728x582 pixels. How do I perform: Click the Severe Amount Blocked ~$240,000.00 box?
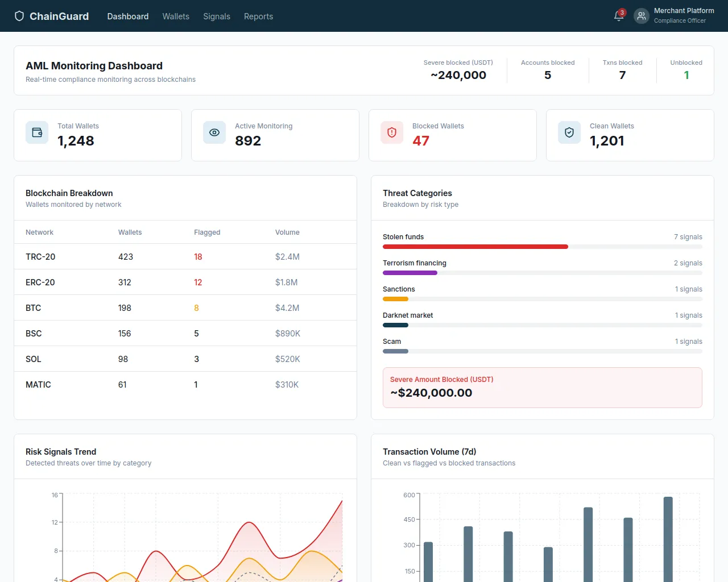(543, 388)
